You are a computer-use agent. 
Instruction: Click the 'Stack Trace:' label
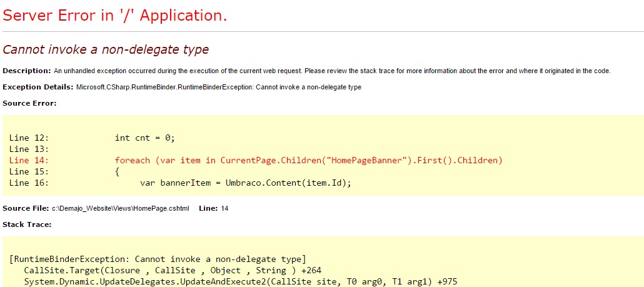pyautogui.click(x=27, y=224)
